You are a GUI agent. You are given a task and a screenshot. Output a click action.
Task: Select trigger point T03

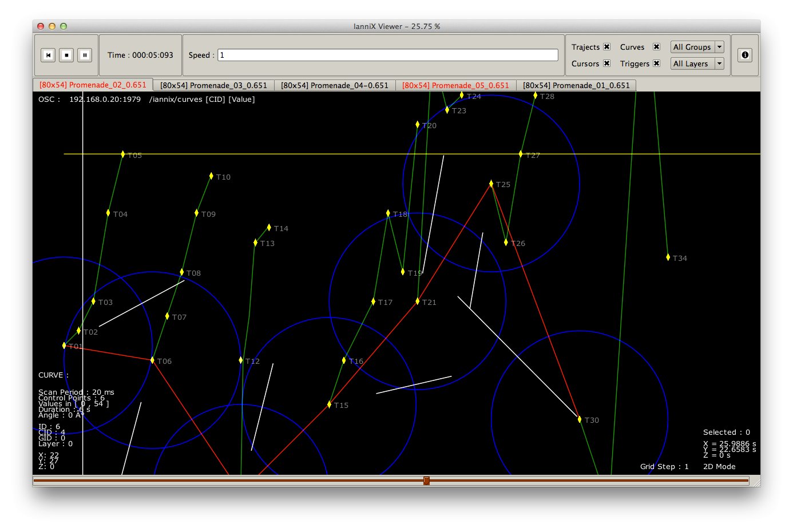pos(93,301)
